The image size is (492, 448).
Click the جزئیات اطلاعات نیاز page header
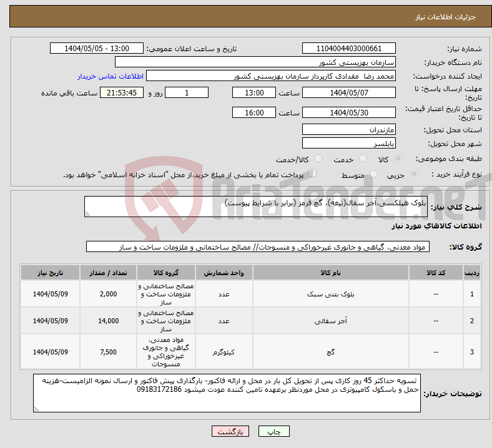[x=446, y=17]
